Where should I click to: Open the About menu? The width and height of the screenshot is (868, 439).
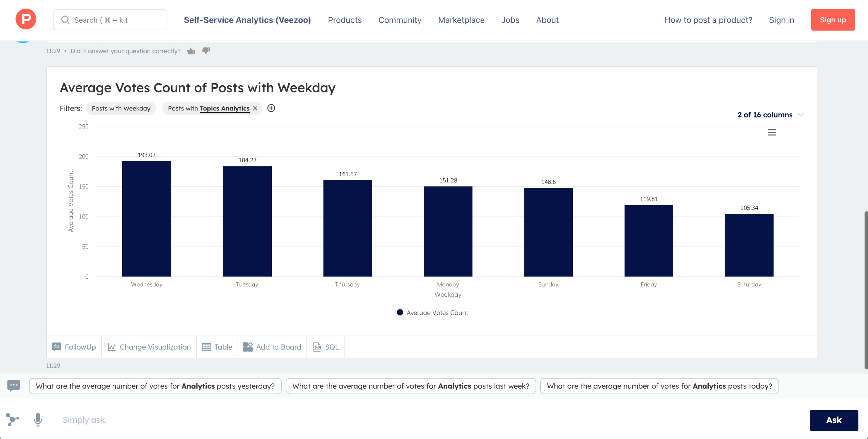(x=547, y=20)
